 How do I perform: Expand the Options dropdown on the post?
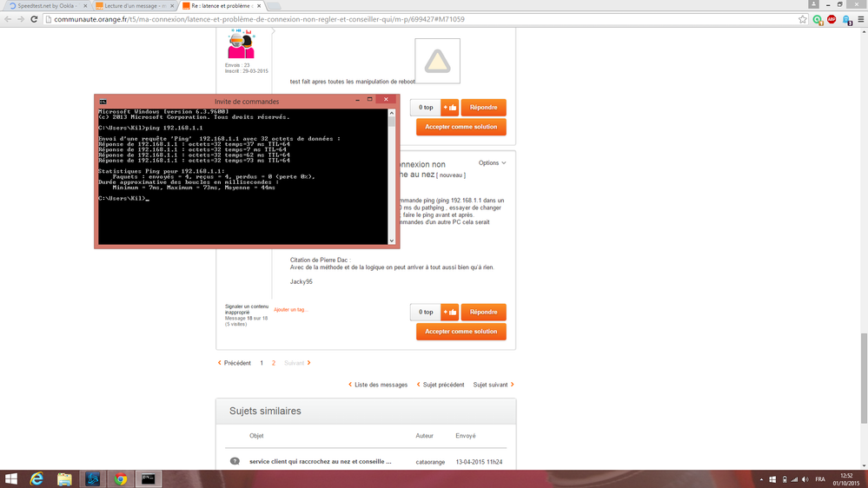[x=492, y=163]
